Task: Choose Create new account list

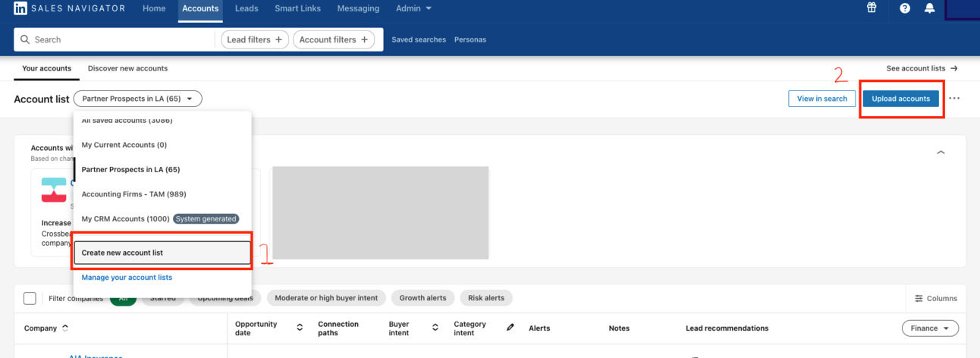Action: (162, 253)
